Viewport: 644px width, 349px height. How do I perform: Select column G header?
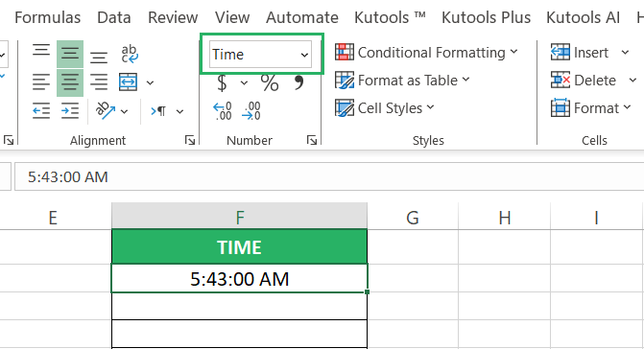coord(413,217)
